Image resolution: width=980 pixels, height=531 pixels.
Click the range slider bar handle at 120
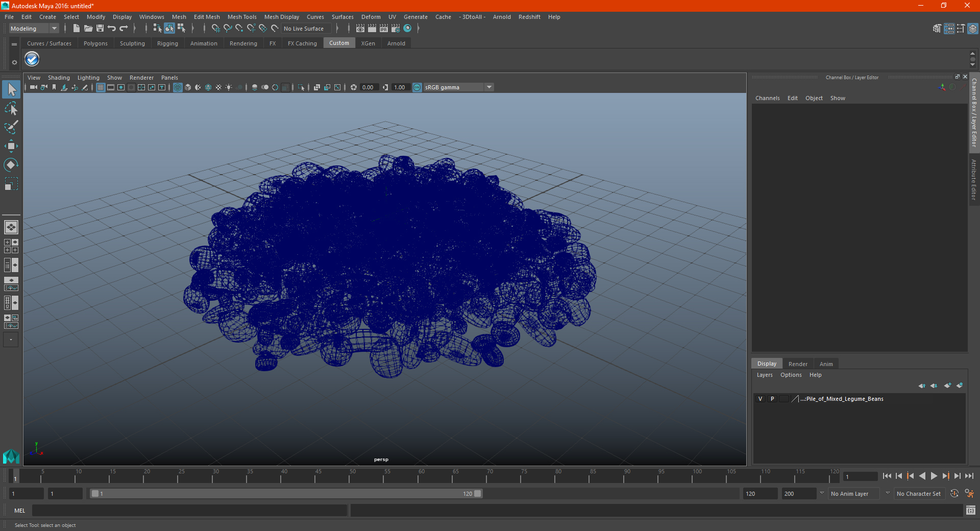click(x=478, y=494)
